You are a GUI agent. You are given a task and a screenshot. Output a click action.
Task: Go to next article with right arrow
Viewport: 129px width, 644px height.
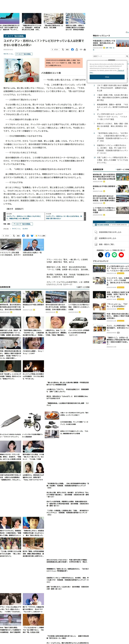pos(85,216)
